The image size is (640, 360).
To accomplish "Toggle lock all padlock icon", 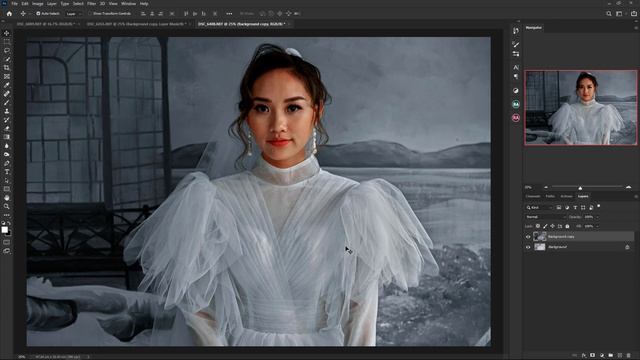I will (567, 226).
